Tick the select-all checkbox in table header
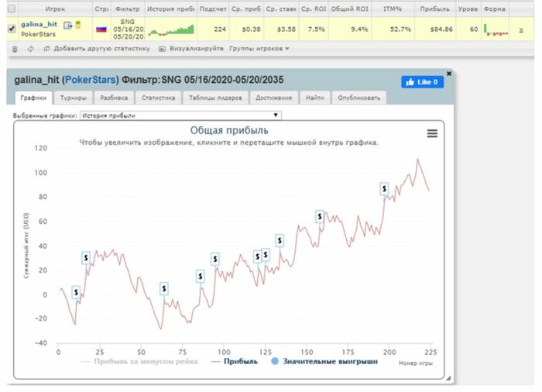This screenshot has width=542, height=392. [12, 9]
